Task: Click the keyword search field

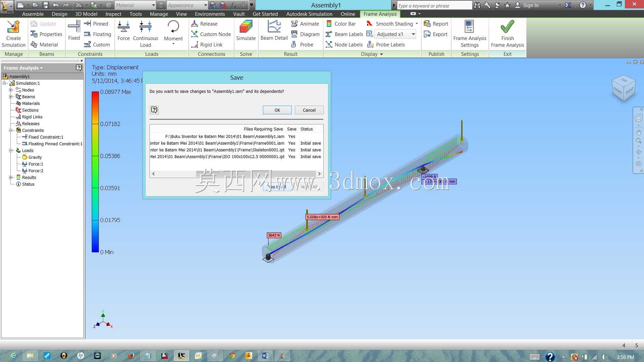Action: 434,5
